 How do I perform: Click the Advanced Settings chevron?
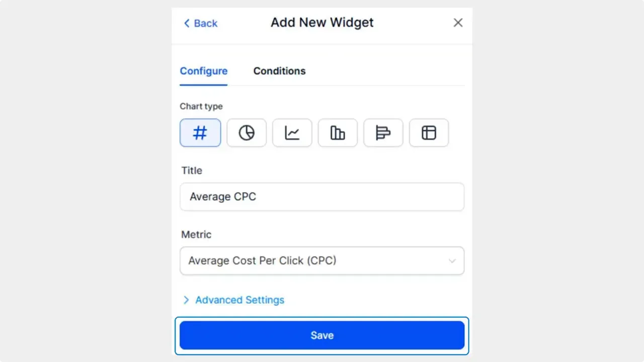tap(186, 300)
